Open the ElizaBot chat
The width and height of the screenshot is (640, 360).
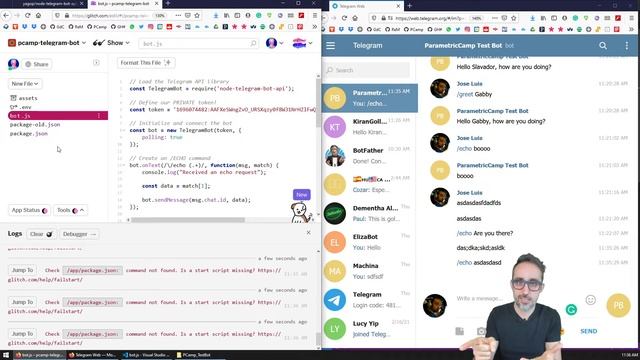coord(370,242)
